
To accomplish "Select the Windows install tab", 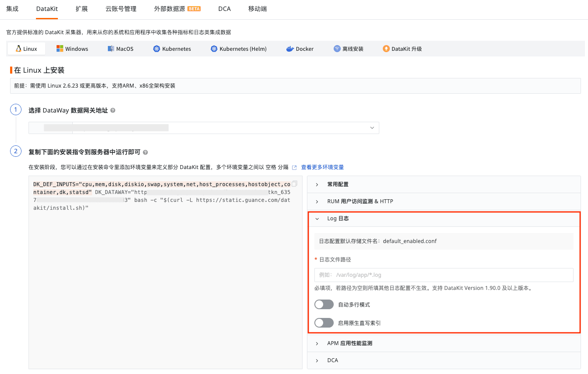I will pyautogui.click(x=72, y=49).
